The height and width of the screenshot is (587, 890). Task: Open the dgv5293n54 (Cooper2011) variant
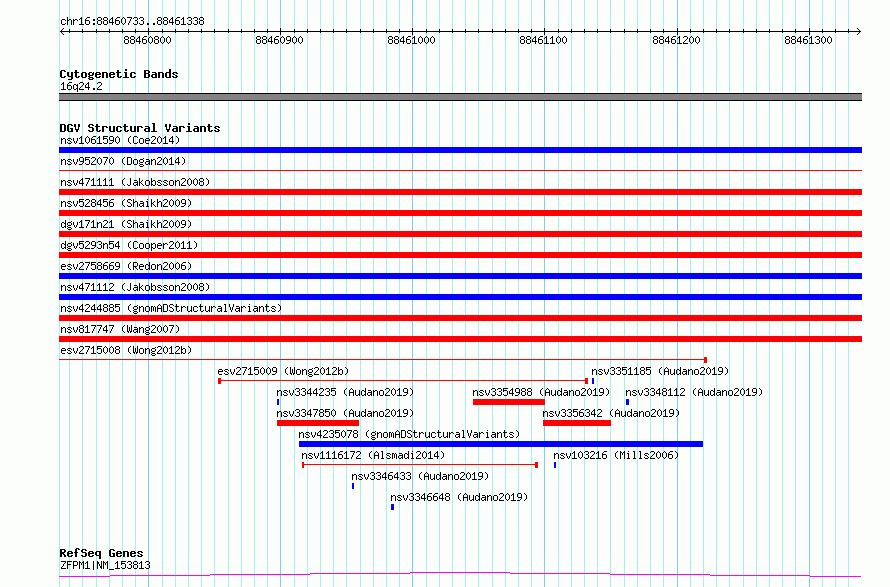click(129, 245)
